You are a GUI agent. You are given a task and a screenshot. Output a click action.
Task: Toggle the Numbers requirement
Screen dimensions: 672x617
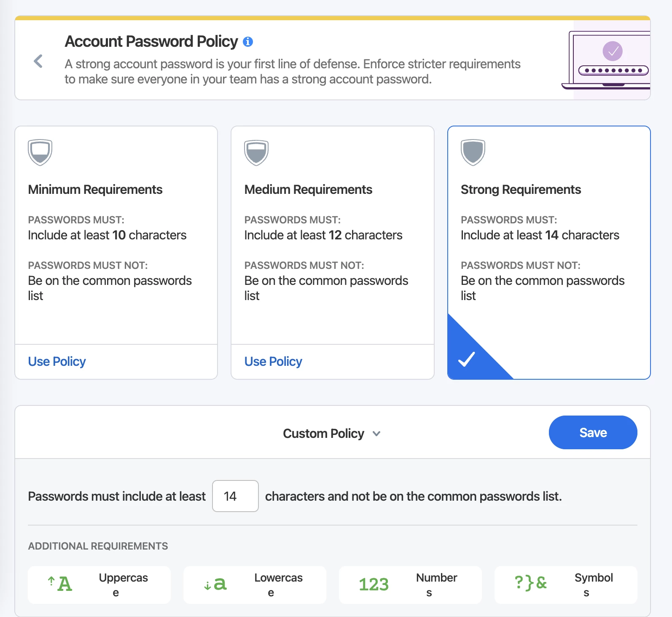[x=410, y=585]
